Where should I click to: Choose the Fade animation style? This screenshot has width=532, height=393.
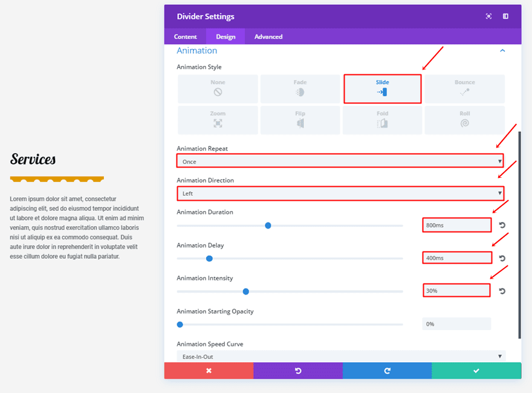(x=300, y=88)
